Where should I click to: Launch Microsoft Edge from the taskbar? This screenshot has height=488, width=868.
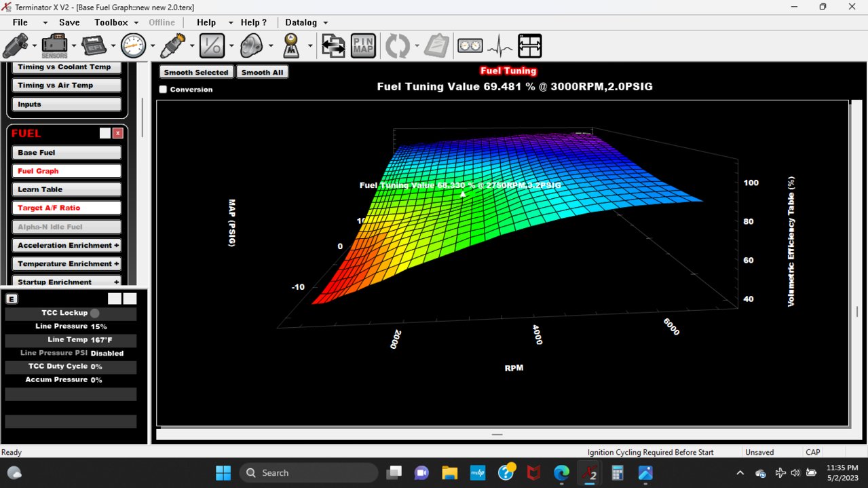(x=561, y=472)
